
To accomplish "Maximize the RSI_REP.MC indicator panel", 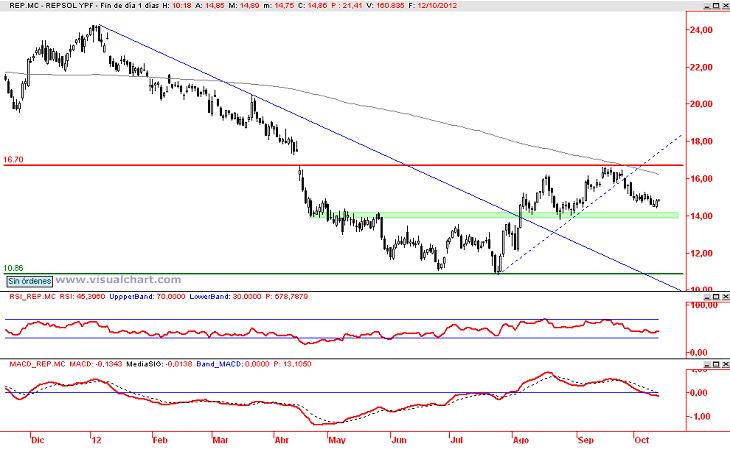I will click(x=716, y=297).
